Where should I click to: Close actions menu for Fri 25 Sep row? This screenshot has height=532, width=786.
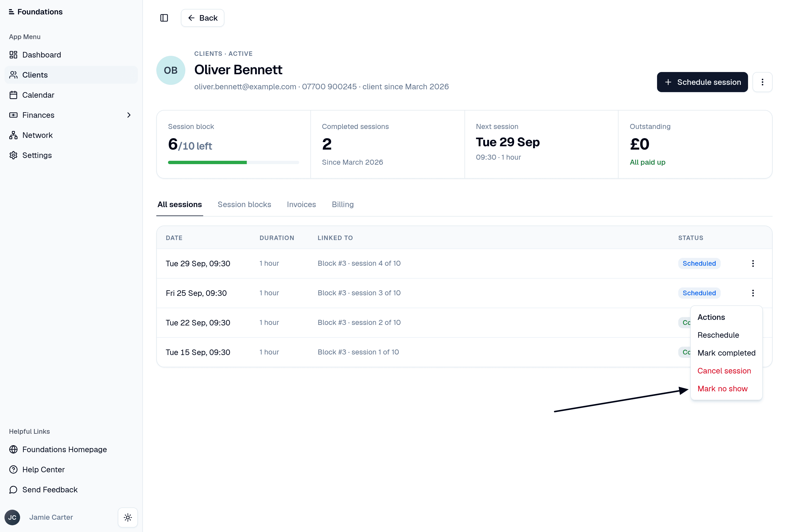[x=753, y=293]
